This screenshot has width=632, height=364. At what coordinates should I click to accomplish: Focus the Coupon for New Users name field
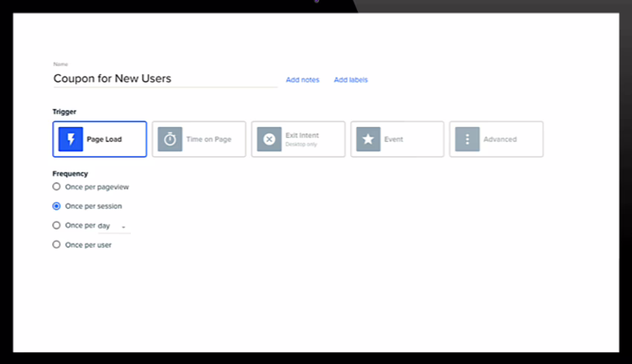164,78
